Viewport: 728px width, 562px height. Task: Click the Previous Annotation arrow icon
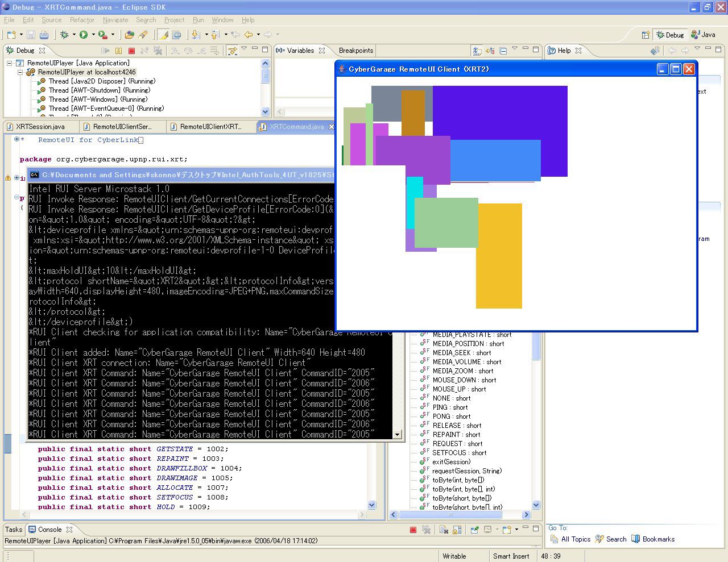point(216,35)
